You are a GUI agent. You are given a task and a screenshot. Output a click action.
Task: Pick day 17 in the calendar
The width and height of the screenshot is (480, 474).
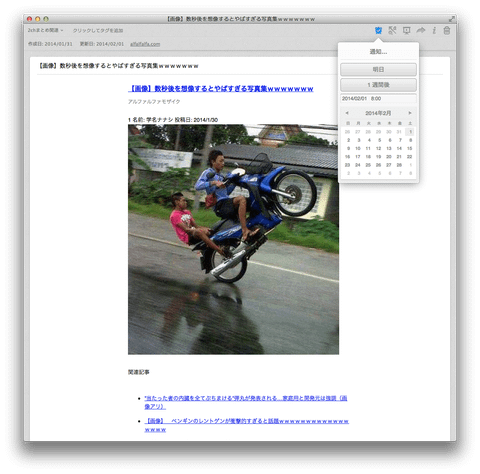358,157
